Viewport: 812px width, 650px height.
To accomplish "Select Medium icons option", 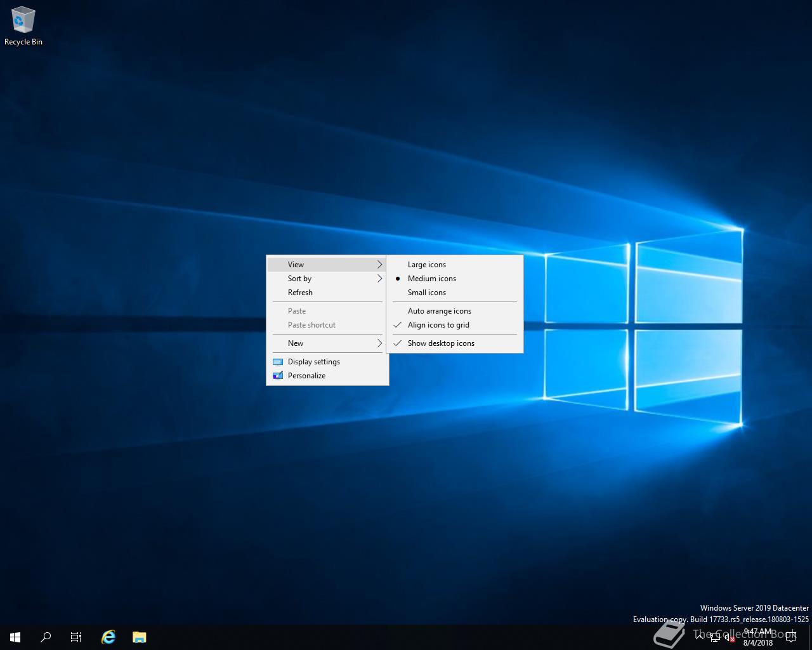I will pyautogui.click(x=455, y=279).
